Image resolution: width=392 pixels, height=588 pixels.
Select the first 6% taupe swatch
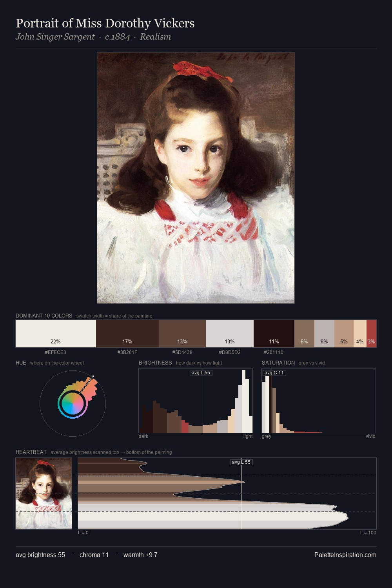[304, 334]
